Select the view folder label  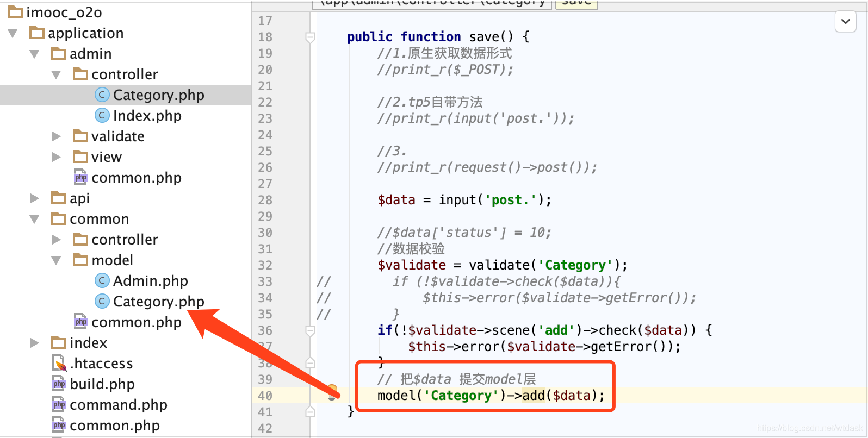(106, 157)
